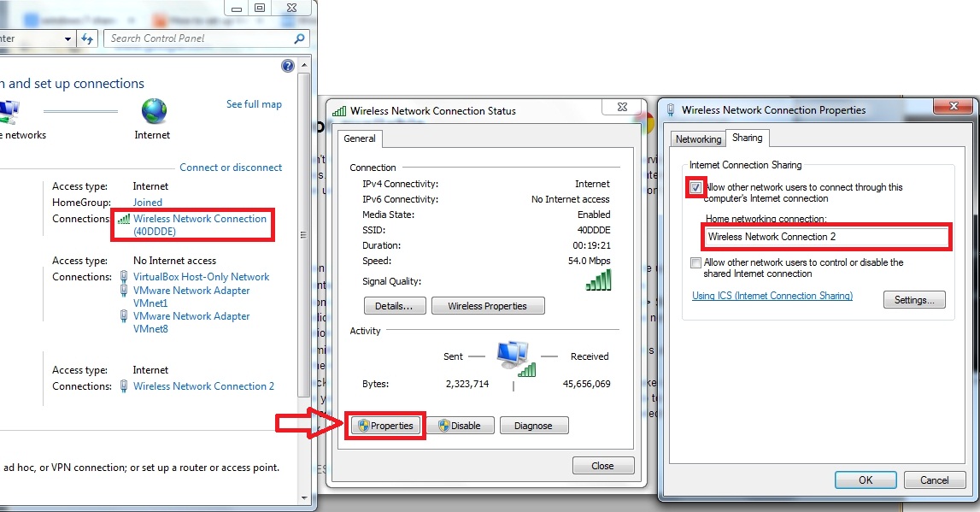Switch to the Networking tab
Image resolution: width=980 pixels, height=512 pixels.
(x=698, y=138)
